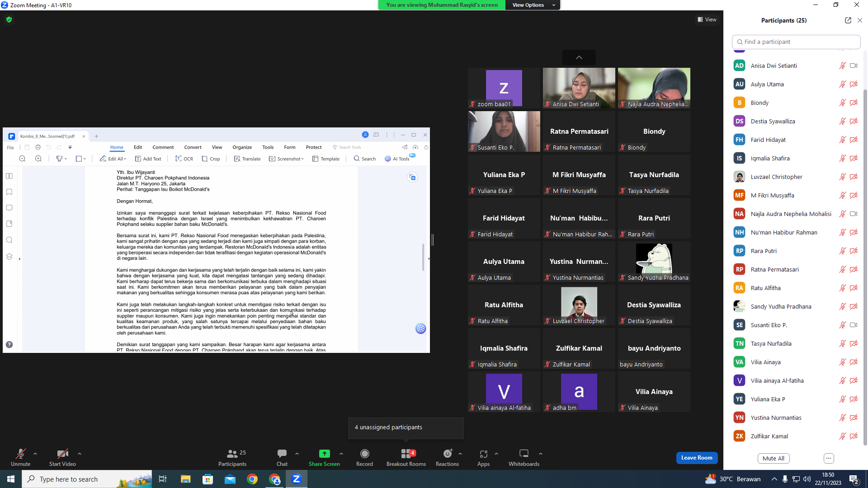Open the participants panel more options button

829,458
